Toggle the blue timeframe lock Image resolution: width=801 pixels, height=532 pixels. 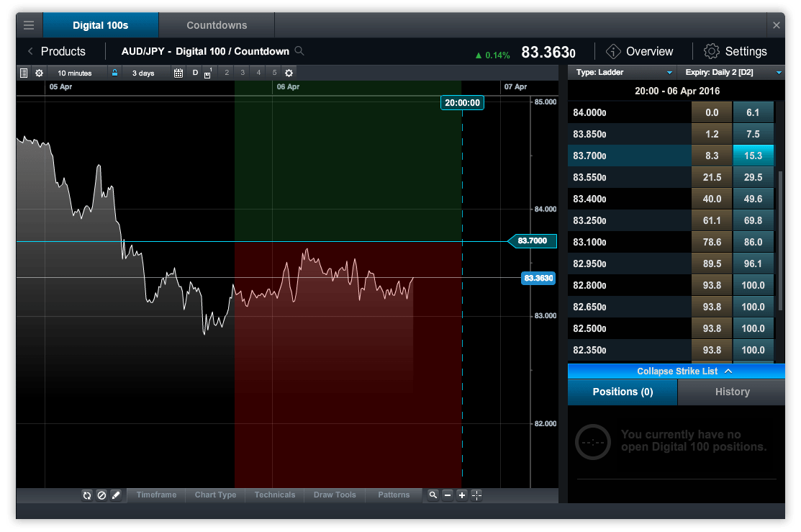(x=115, y=73)
